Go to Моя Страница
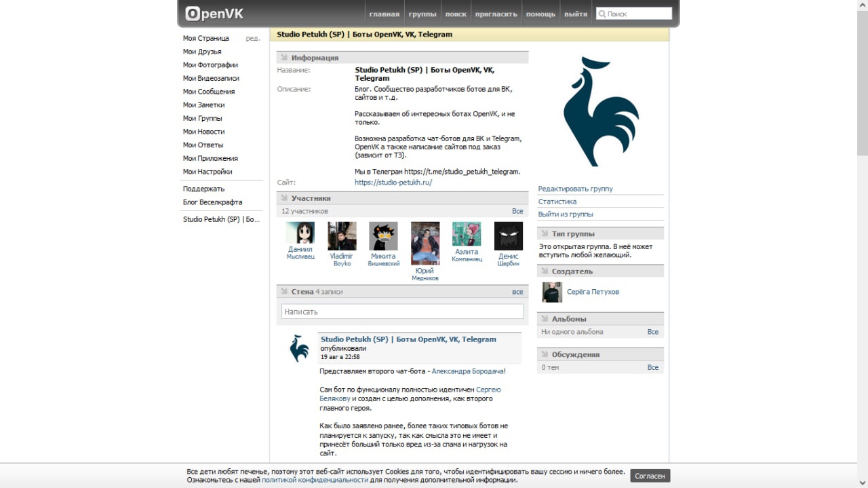 tap(206, 39)
